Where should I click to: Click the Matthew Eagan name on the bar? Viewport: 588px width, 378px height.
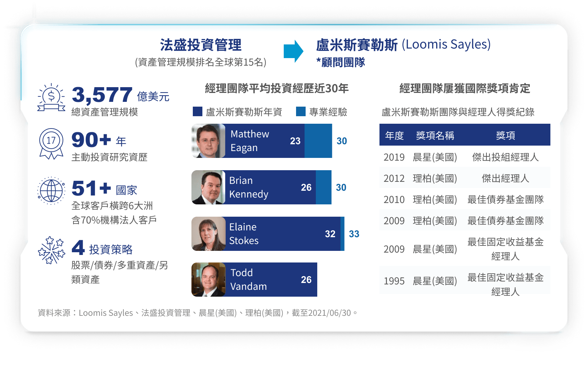click(250, 141)
